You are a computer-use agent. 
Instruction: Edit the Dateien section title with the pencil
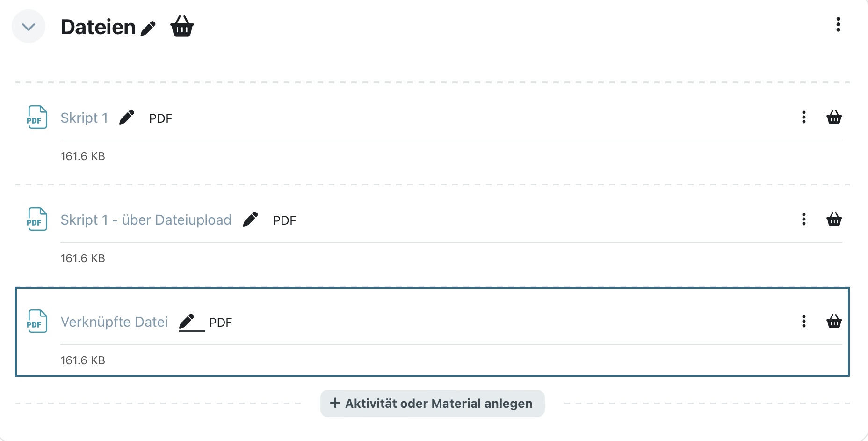(148, 28)
